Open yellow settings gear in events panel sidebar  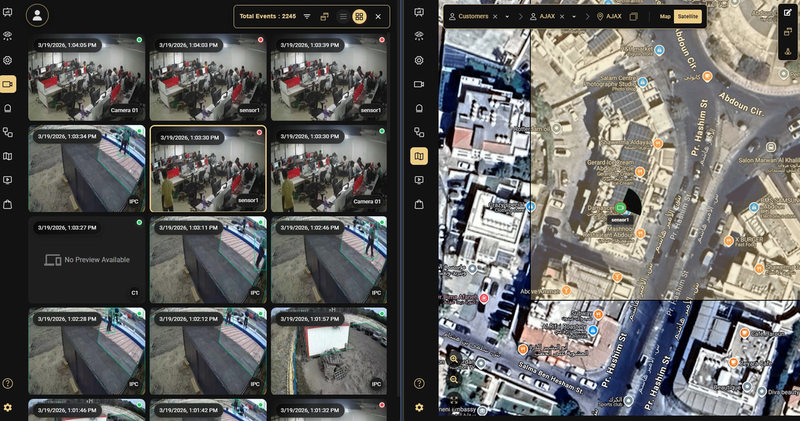tap(8, 407)
